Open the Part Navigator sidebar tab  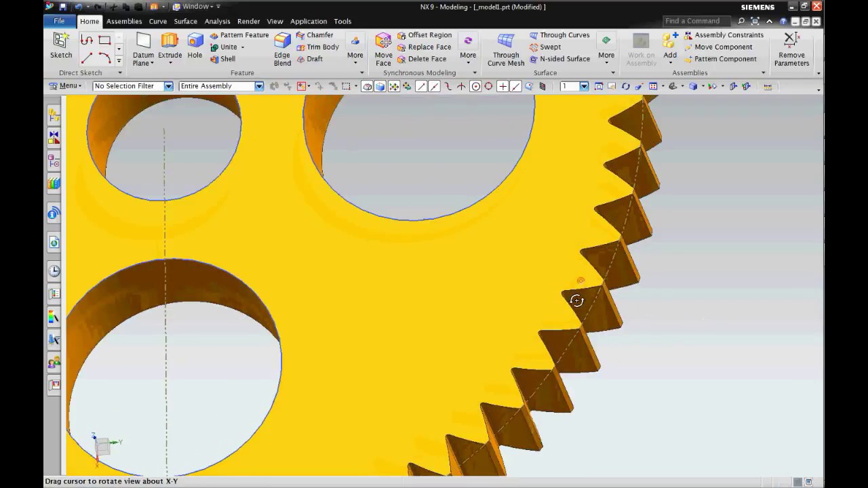pyautogui.click(x=54, y=161)
